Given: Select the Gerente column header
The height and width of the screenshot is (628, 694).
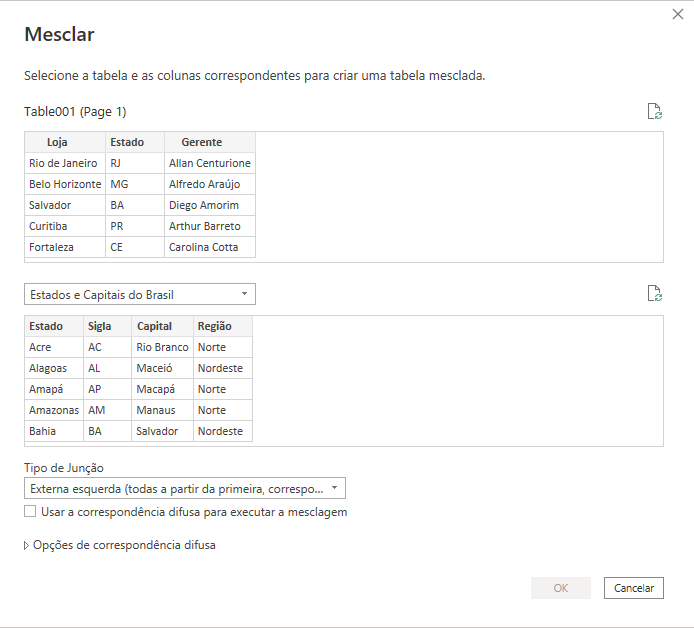Looking at the screenshot, I should click(x=210, y=142).
